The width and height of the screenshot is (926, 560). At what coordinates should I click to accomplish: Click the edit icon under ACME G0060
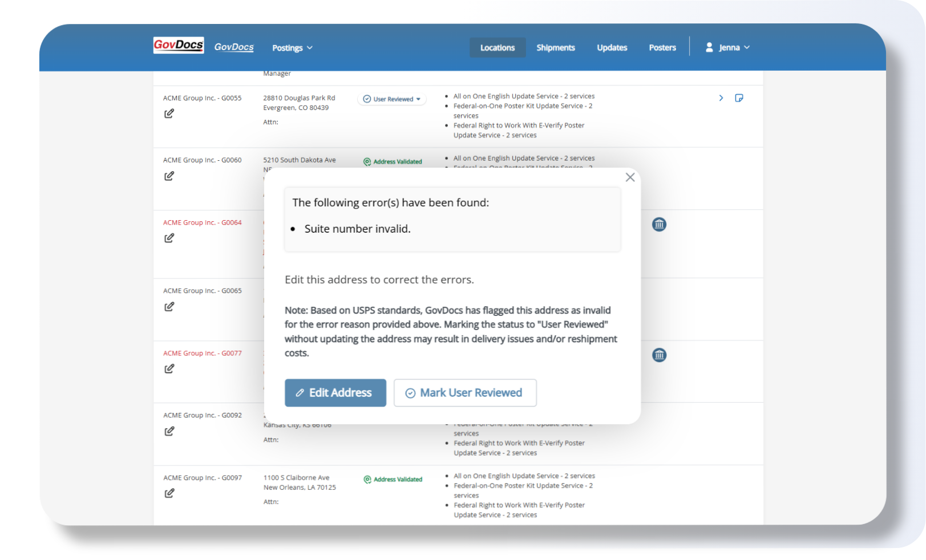click(169, 176)
